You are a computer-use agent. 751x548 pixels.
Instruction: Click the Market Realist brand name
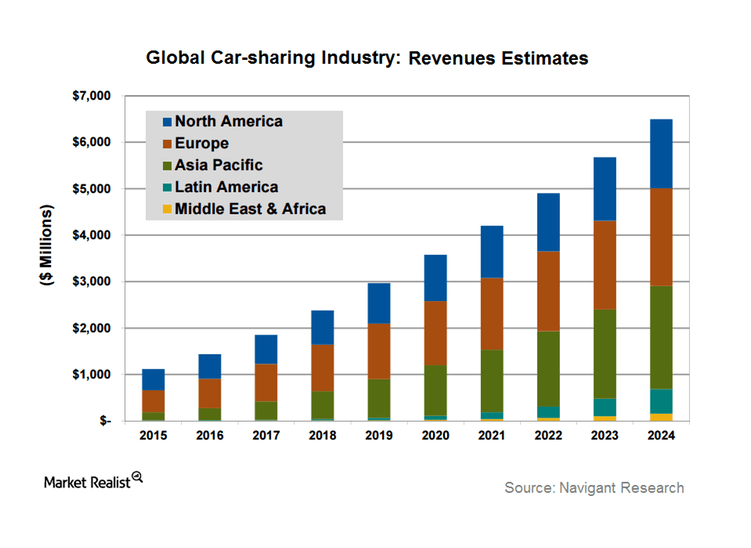coord(86,483)
